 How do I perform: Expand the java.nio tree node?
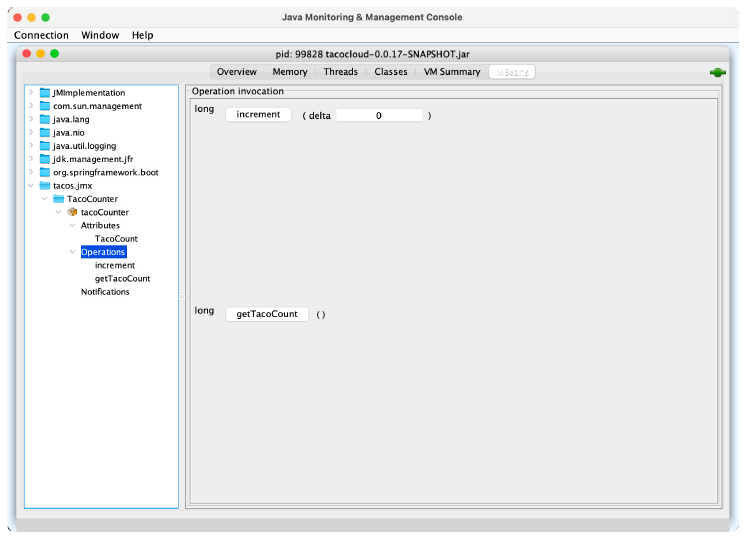(x=32, y=133)
